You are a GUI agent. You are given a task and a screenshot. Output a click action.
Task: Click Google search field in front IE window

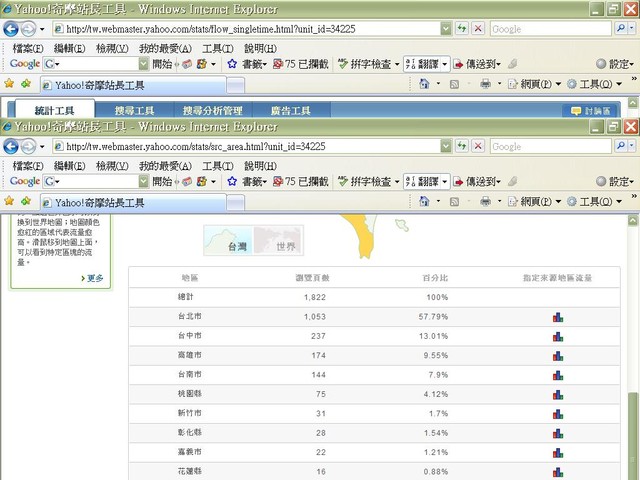point(550,146)
